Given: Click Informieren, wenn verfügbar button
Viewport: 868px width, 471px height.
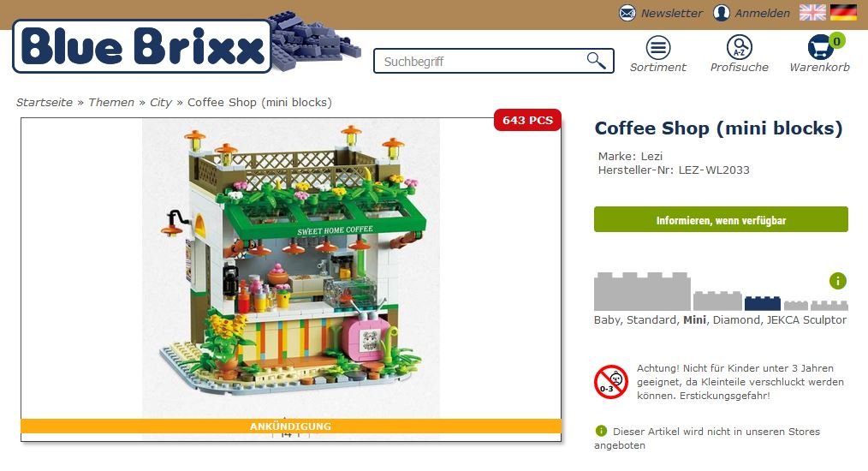Looking at the screenshot, I should (721, 220).
